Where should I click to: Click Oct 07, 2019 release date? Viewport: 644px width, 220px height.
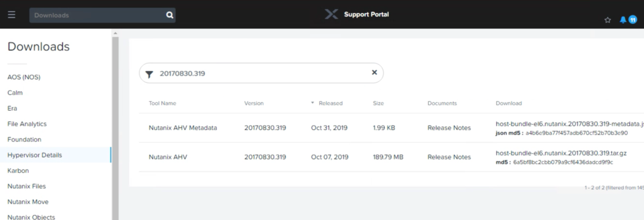[x=330, y=157]
